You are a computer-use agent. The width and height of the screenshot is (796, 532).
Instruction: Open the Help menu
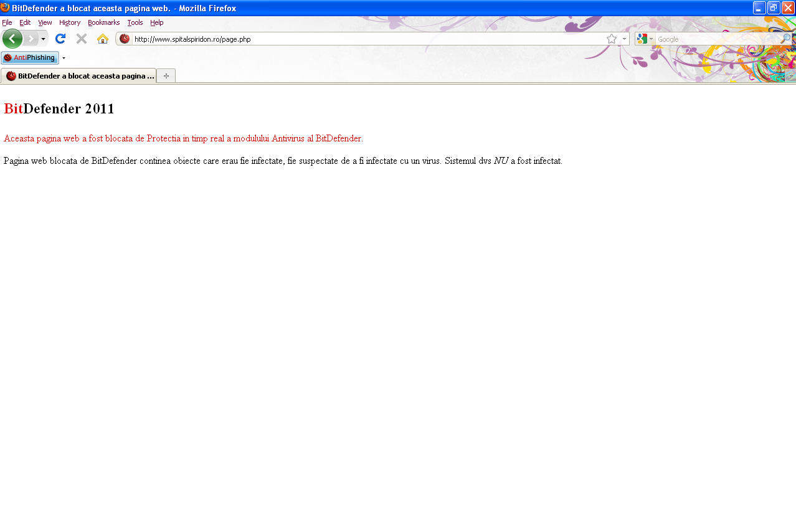coord(157,22)
